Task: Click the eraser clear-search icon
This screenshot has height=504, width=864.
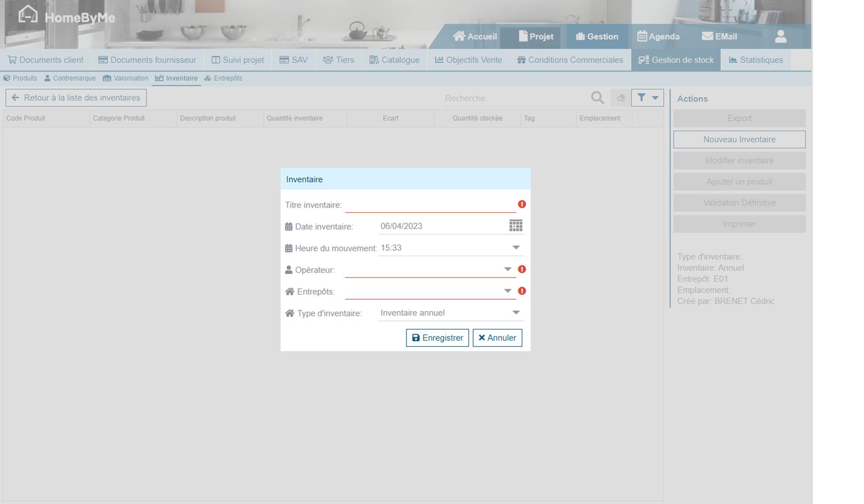Action: [x=621, y=98]
